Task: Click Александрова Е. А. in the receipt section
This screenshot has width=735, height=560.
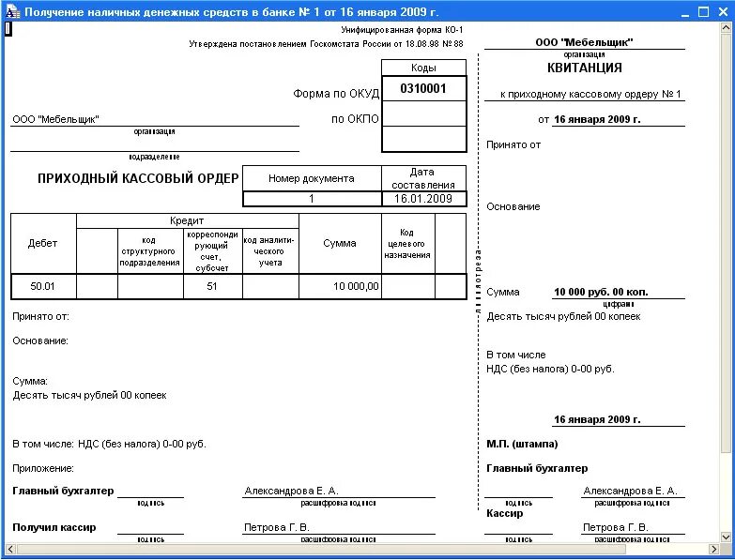Action: (x=631, y=491)
